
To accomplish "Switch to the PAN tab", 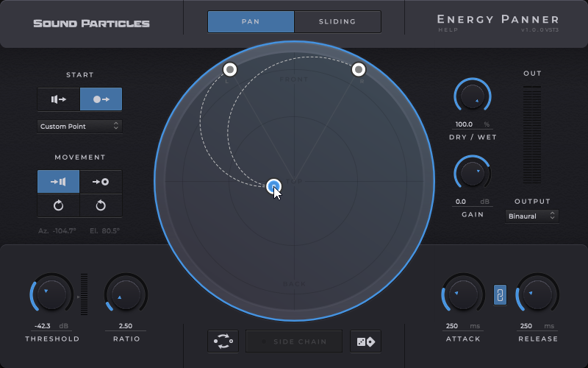I will [x=251, y=22].
